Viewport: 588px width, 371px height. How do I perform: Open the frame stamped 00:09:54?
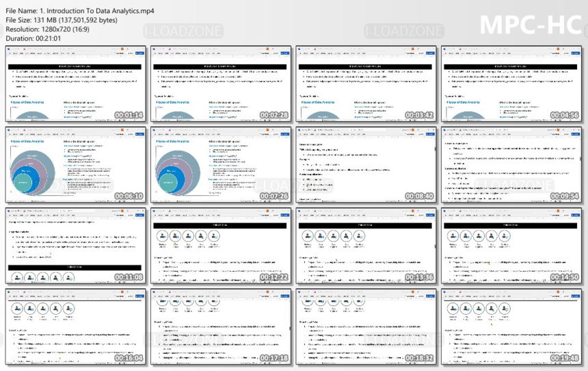(x=511, y=165)
